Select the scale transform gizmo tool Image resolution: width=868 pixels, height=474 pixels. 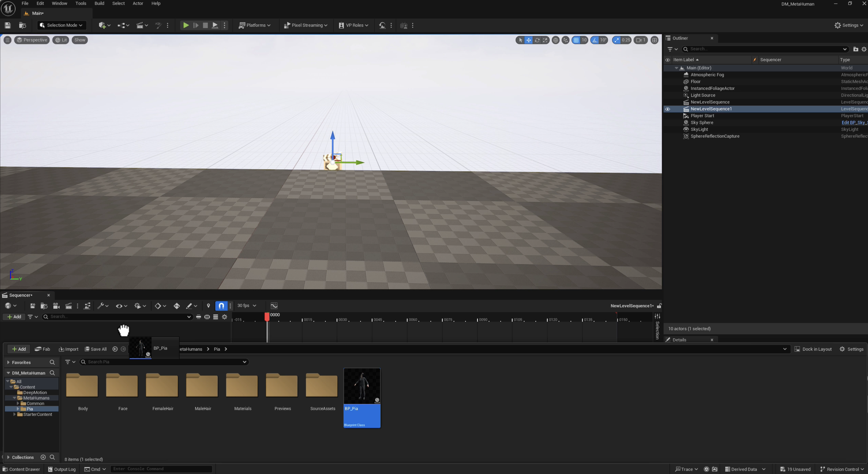545,40
